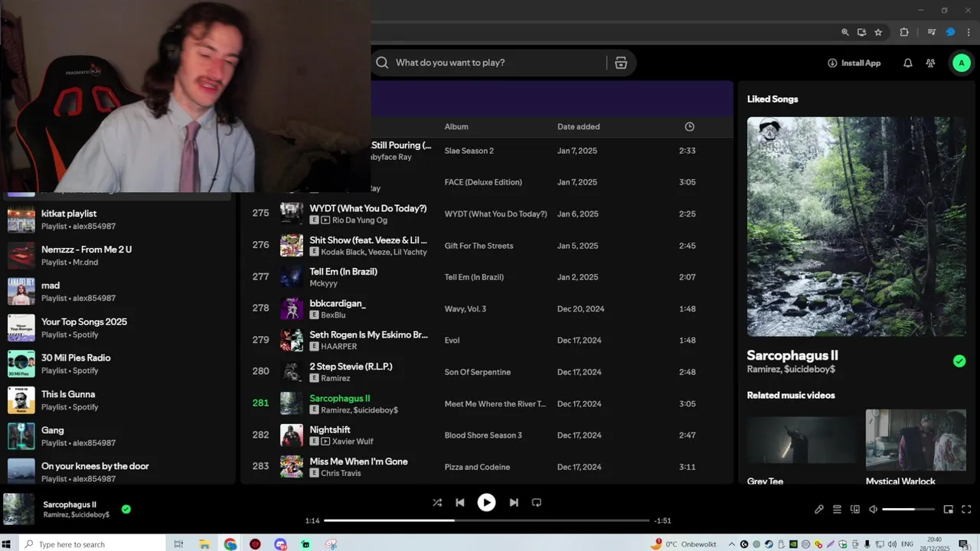Sort the list by Date added
The height and width of the screenshot is (551, 980).
(579, 127)
